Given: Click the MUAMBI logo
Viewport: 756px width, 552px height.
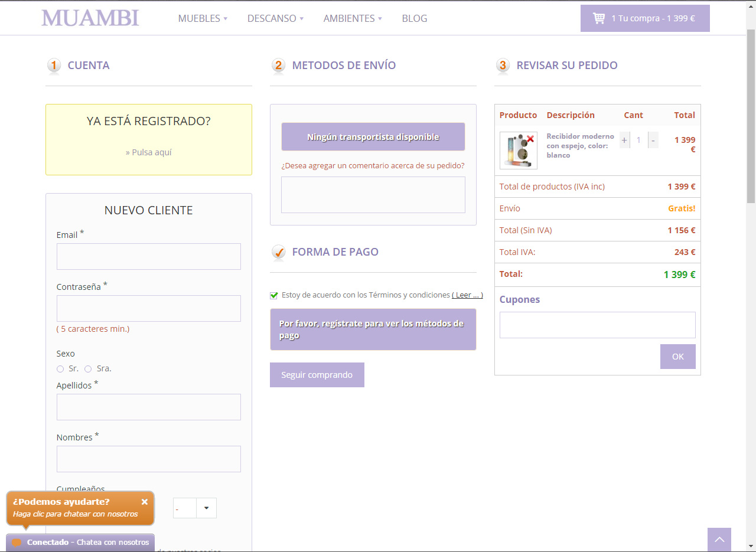Looking at the screenshot, I should (x=90, y=18).
